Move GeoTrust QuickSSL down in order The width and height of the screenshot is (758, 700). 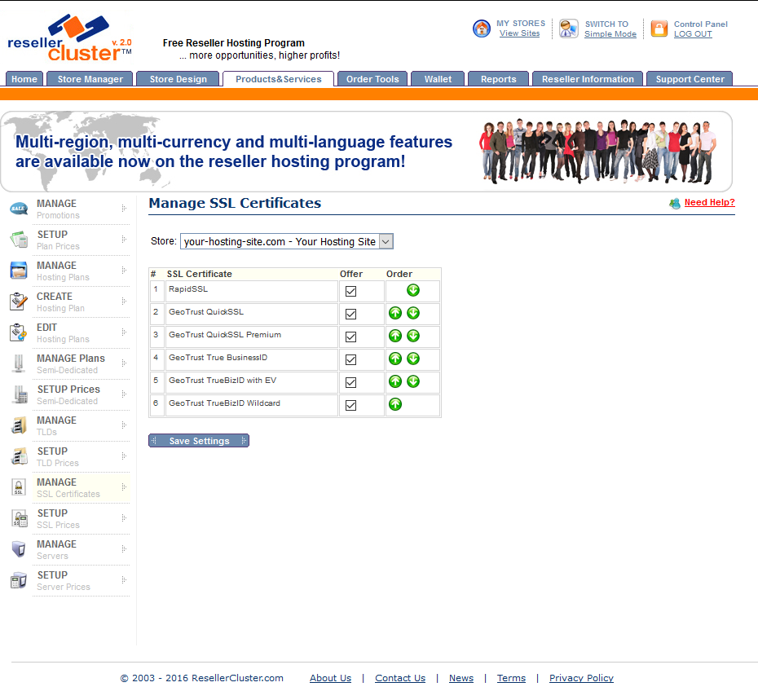413,313
